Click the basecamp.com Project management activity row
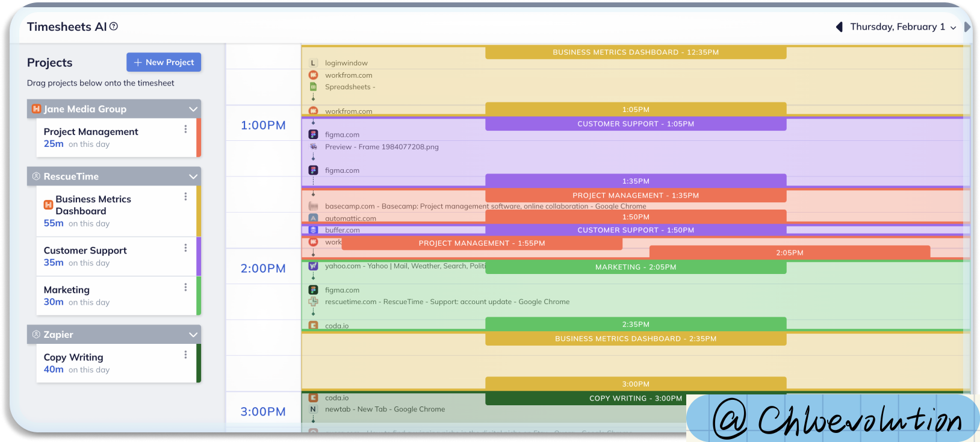 point(485,206)
